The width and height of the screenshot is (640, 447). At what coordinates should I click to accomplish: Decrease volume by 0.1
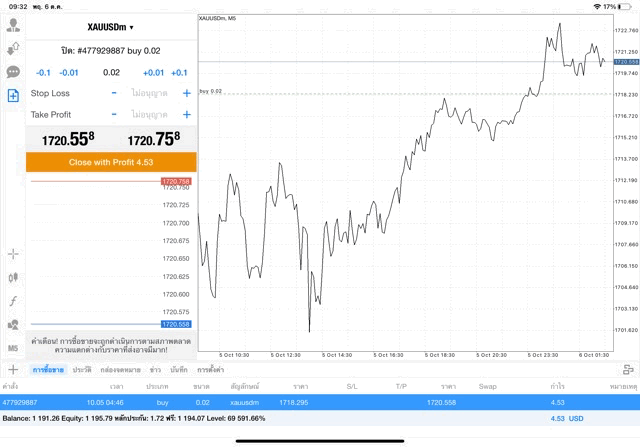coord(43,73)
